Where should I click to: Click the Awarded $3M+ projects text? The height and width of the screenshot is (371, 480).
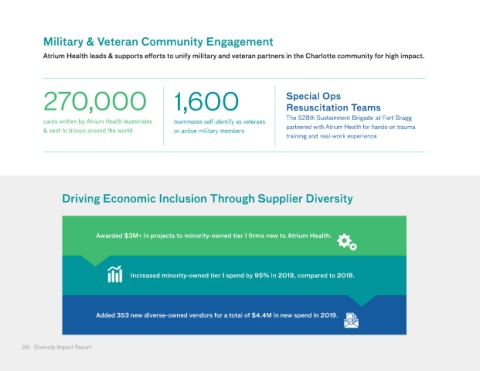pos(214,236)
